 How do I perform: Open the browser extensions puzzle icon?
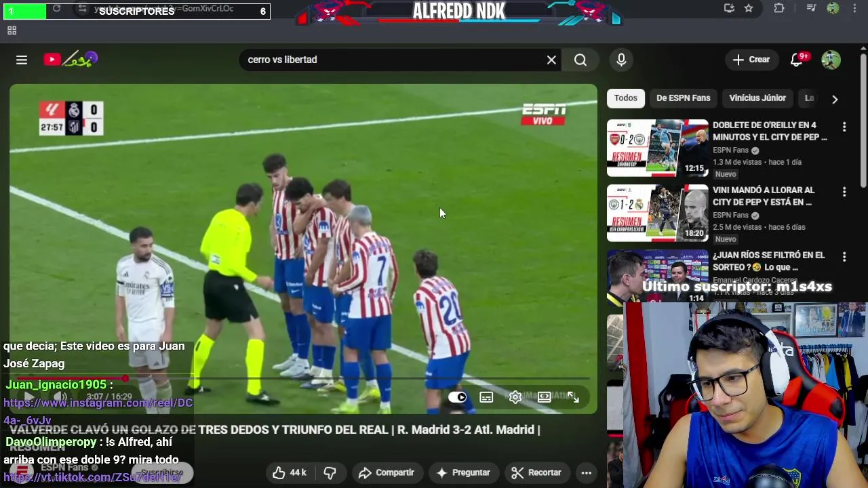tap(779, 8)
